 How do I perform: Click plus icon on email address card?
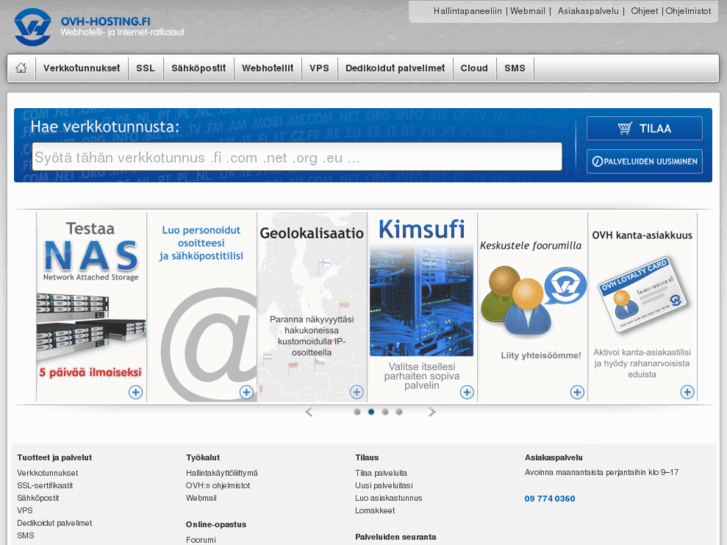[246, 392]
